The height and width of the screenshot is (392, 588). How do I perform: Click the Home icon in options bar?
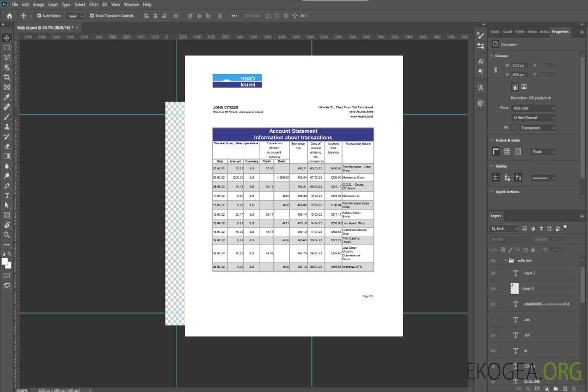pyautogui.click(x=9, y=16)
